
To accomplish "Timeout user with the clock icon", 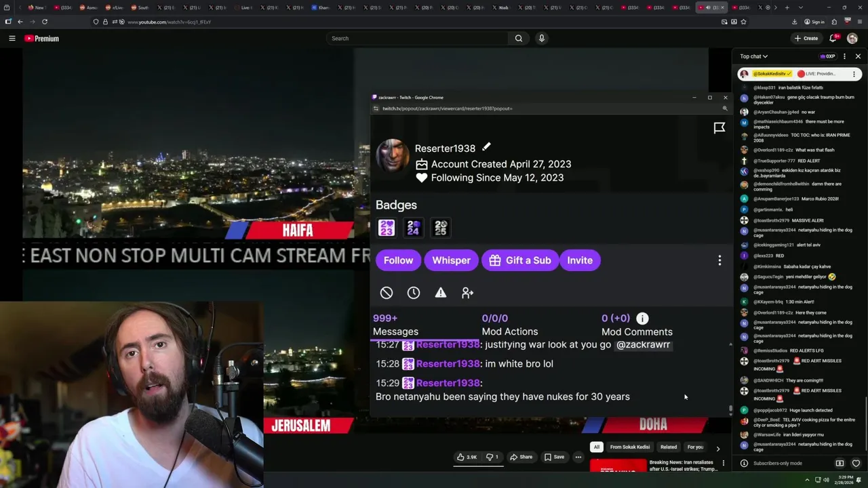I will tap(414, 293).
